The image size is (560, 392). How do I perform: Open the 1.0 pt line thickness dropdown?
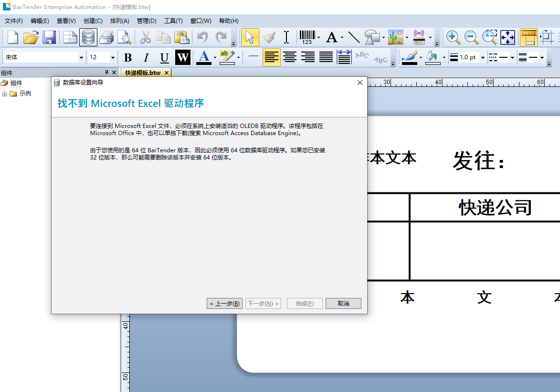(483, 57)
